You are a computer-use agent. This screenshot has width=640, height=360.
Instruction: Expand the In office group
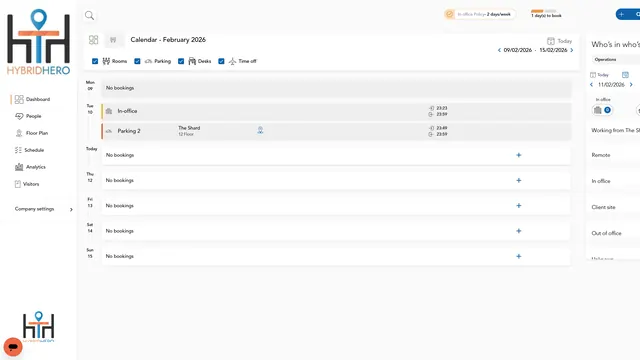click(601, 181)
